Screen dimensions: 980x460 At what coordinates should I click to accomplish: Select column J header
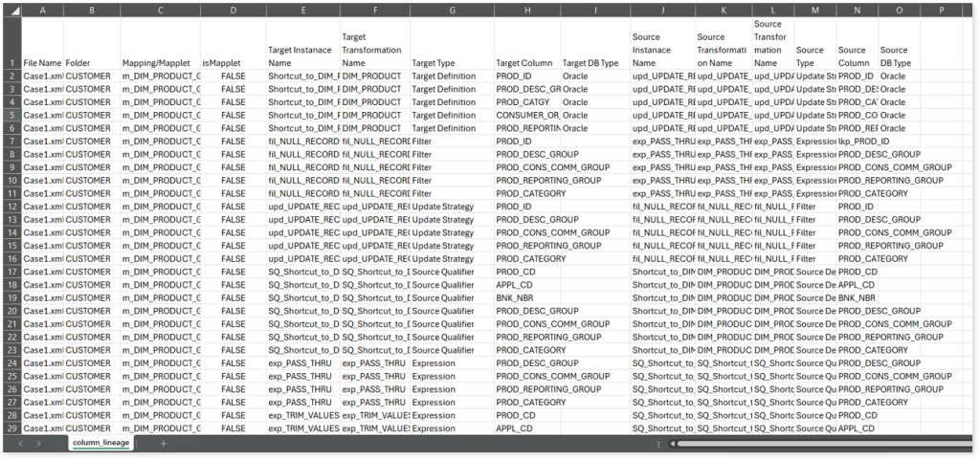pyautogui.click(x=662, y=11)
